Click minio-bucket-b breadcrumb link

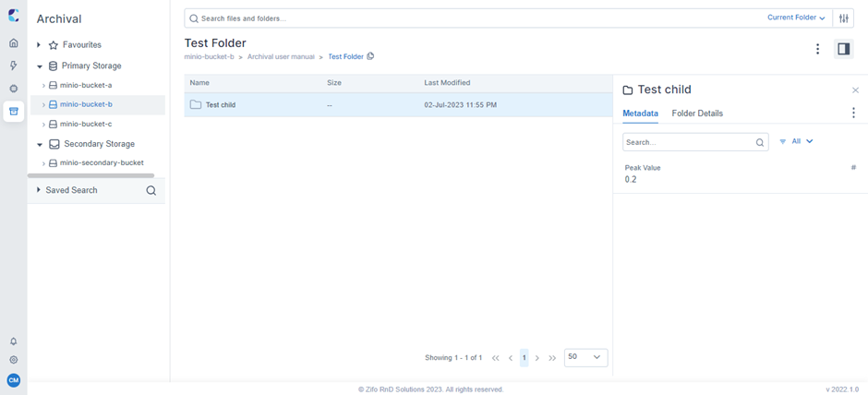point(210,56)
